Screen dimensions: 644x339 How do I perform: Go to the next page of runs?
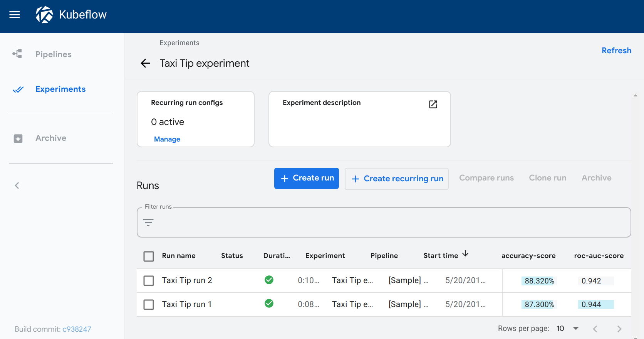619,329
